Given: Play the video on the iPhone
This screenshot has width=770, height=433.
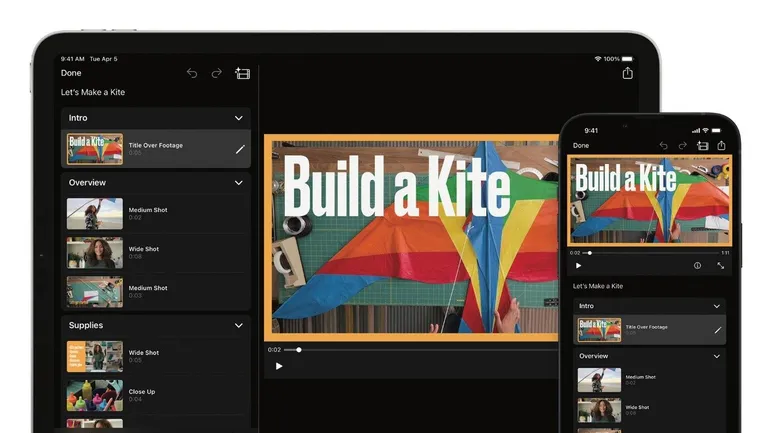Looking at the screenshot, I should click(578, 266).
